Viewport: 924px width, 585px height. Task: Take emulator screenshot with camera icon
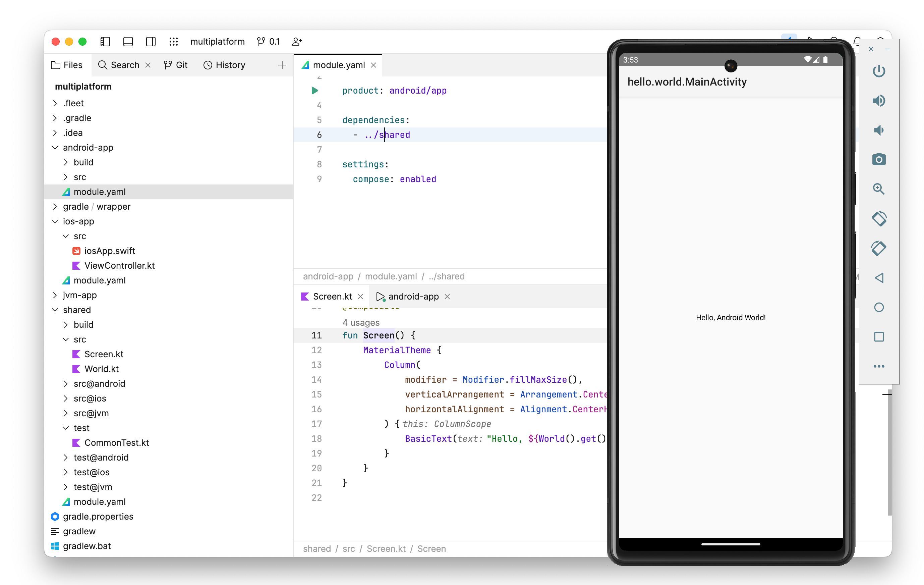(878, 159)
